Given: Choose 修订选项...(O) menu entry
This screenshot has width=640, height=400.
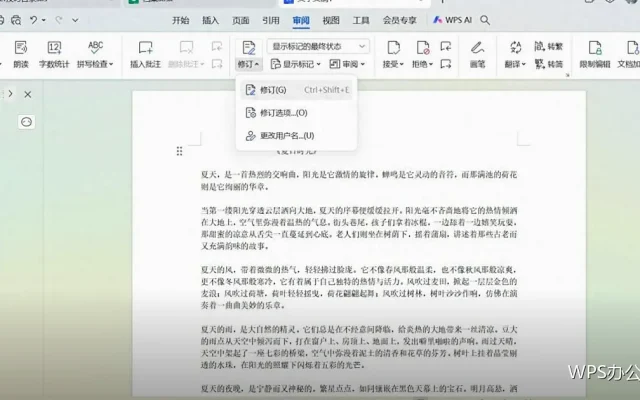Looking at the screenshot, I should pos(296,113).
